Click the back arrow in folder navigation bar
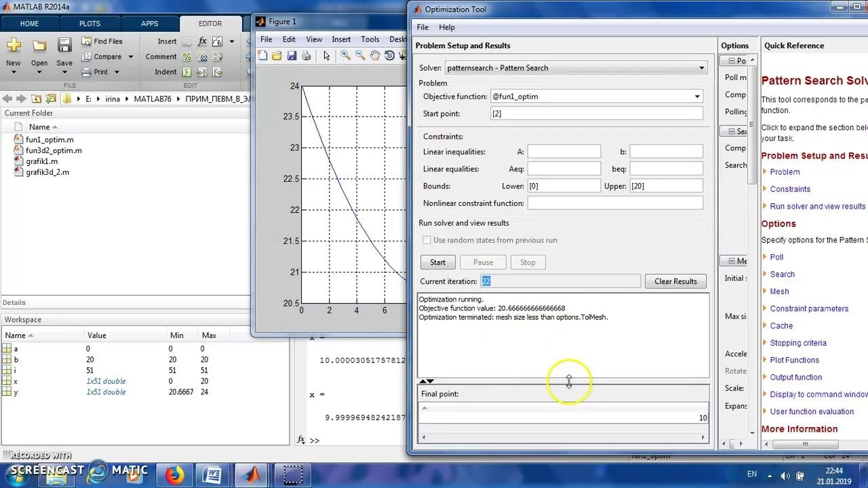 click(7, 98)
